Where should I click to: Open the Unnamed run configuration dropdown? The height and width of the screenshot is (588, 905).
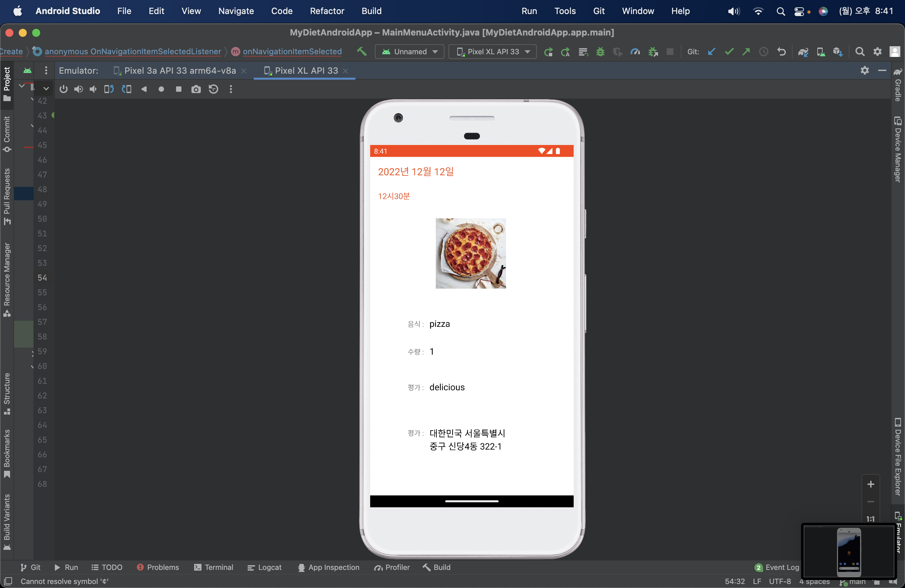pos(410,51)
